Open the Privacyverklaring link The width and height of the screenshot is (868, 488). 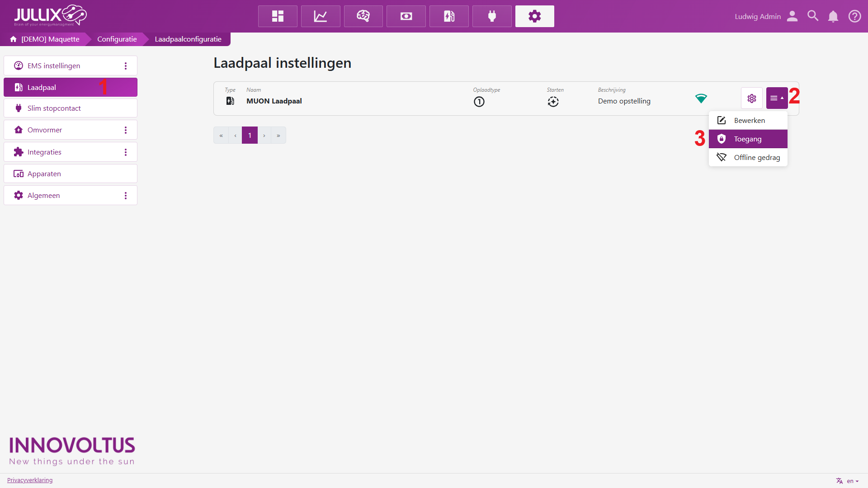[x=30, y=480]
